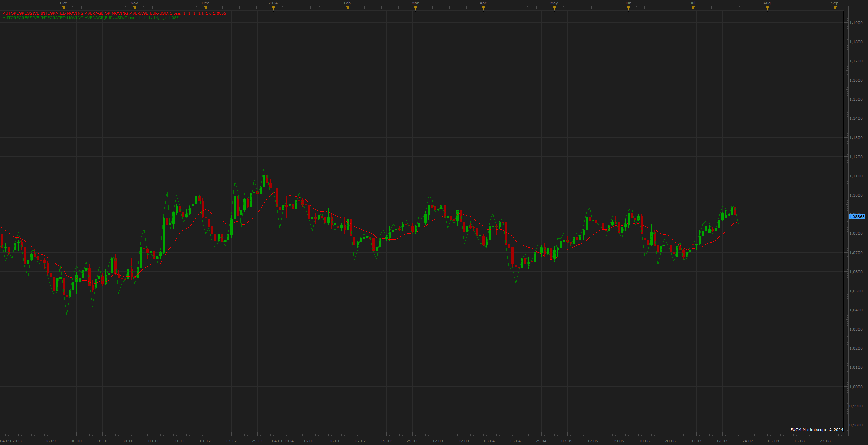Viewport: 868px width, 445px height.
Task: Click the 25.04 date axis label
Action: pos(541,441)
